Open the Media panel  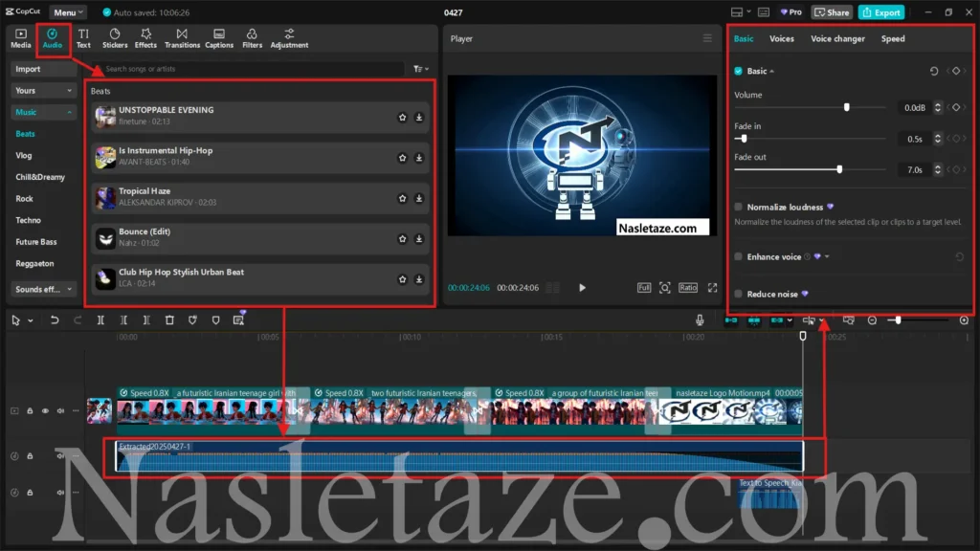click(21, 38)
